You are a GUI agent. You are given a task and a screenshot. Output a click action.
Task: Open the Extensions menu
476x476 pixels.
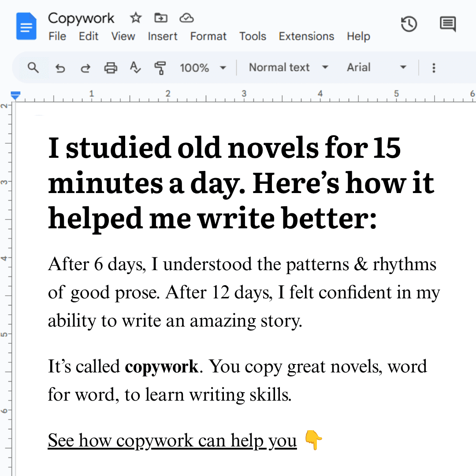click(306, 36)
